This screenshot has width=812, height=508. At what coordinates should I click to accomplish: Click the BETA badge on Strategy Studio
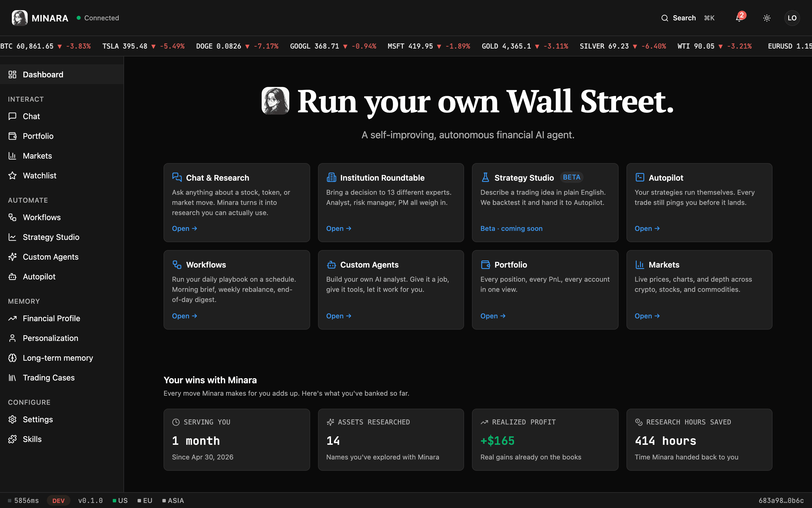pos(572,178)
